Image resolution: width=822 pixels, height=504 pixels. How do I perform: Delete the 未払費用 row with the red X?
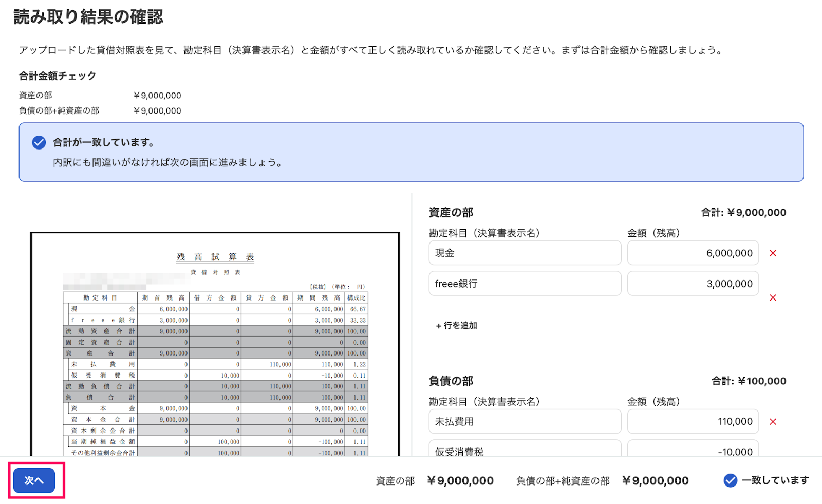pyautogui.click(x=773, y=422)
